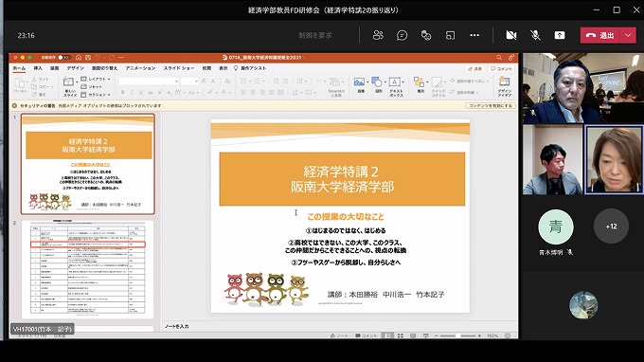Click the zoom out minus in status bar
The image size is (644, 362).
[437, 335]
